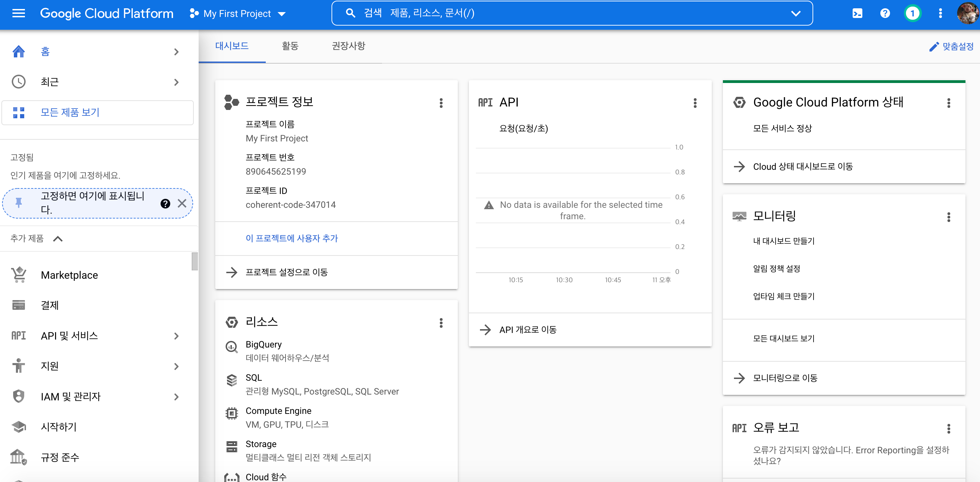Activate Cloud Shell terminal icon
Image resolution: width=980 pixels, height=482 pixels.
(857, 14)
